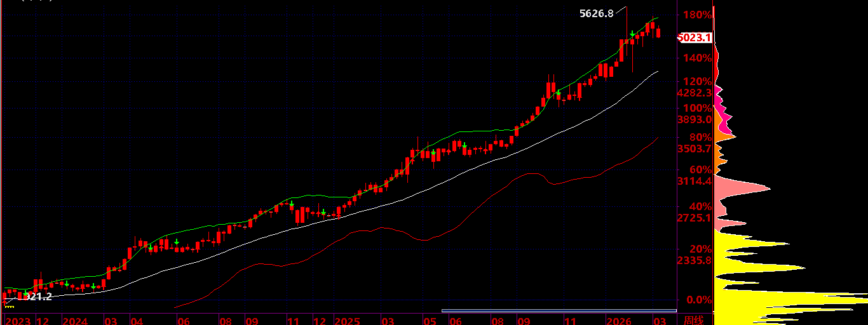Viewport: 868px width, 325px height.
Task: Click the pink volume-profile peak beside 3114.4
Action: pos(743,189)
